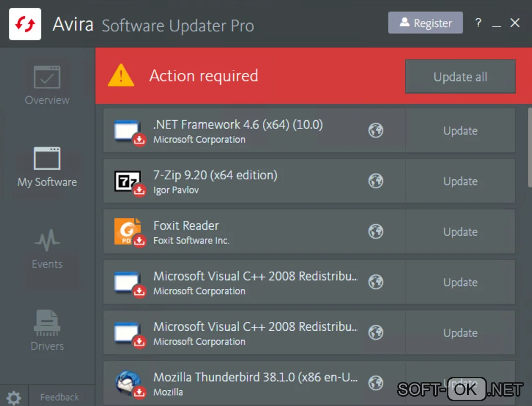Select the My Software tab
The image size is (532, 406).
[47, 167]
